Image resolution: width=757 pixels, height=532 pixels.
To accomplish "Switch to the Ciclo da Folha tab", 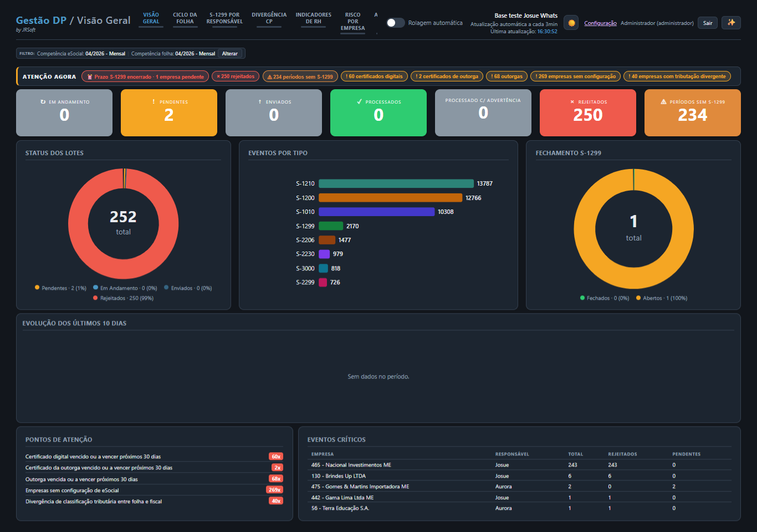I will tap(185, 18).
